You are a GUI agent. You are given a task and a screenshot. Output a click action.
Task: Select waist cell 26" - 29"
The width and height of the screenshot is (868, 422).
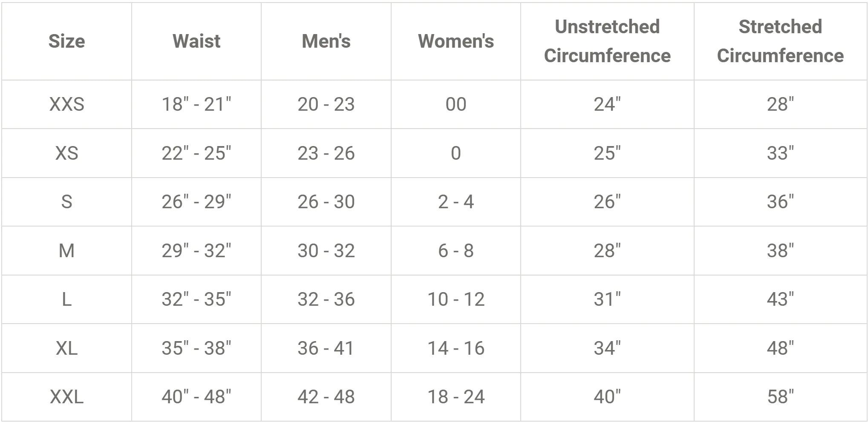(196, 202)
